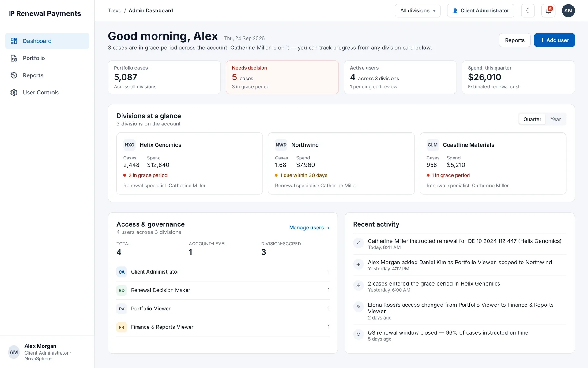Click pencil icon beside Elena Rossi activity
The height and width of the screenshot is (368, 588).
tap(358, 307)
